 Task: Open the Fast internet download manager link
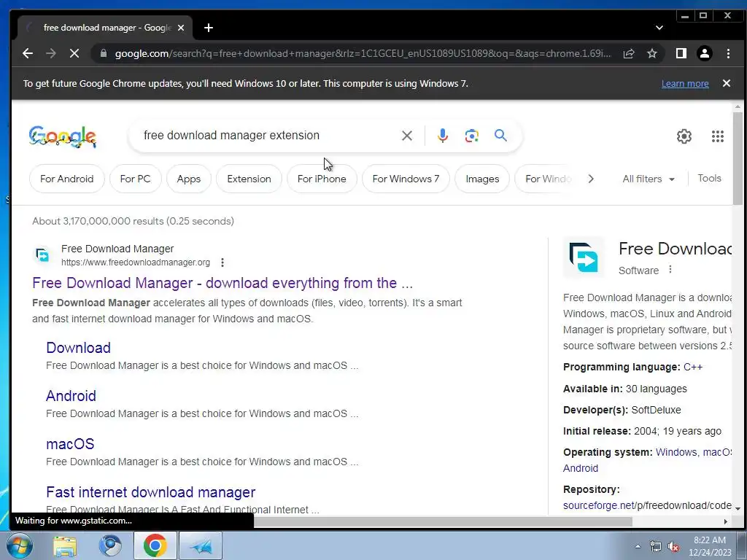point(150,492)
